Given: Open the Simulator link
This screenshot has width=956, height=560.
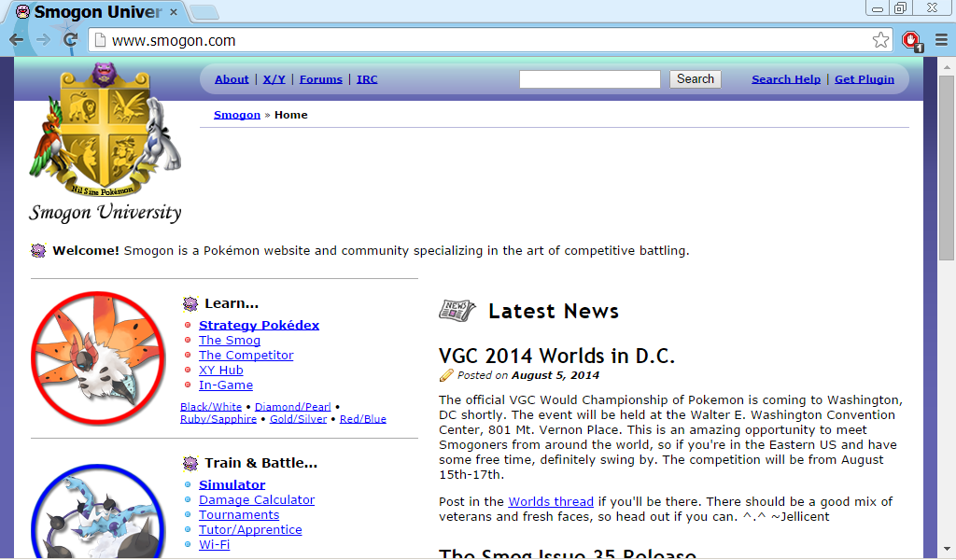Looking at the screenshot, I should [x=232, y=484].
